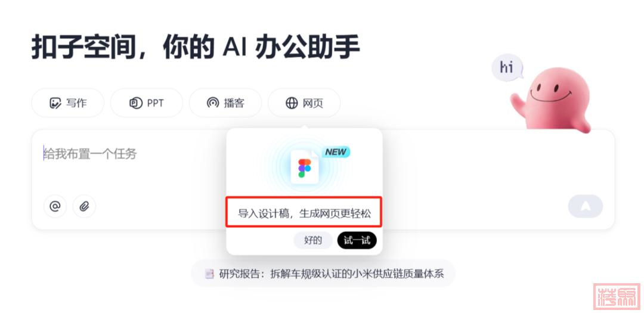Viewport: 644px width, 313px height.
Task: Choose the 播客 podcast icon
Action: [213, 103]
